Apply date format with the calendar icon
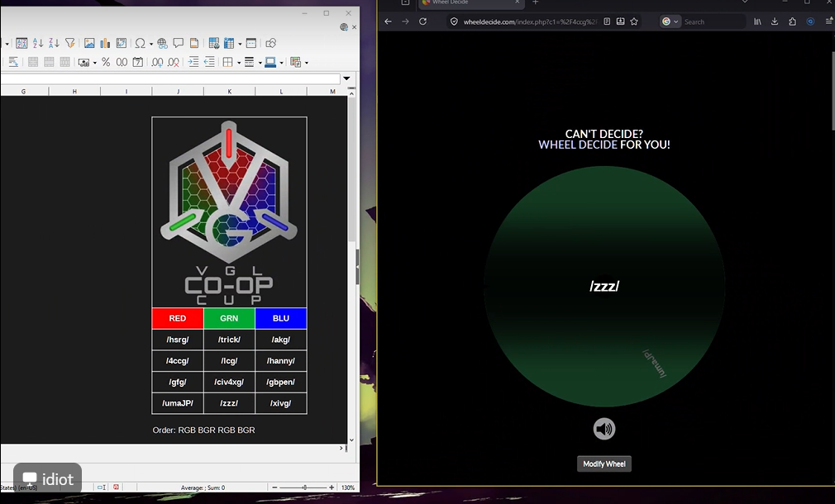Viewport: 835px width, 504px height. click(137, 62)
